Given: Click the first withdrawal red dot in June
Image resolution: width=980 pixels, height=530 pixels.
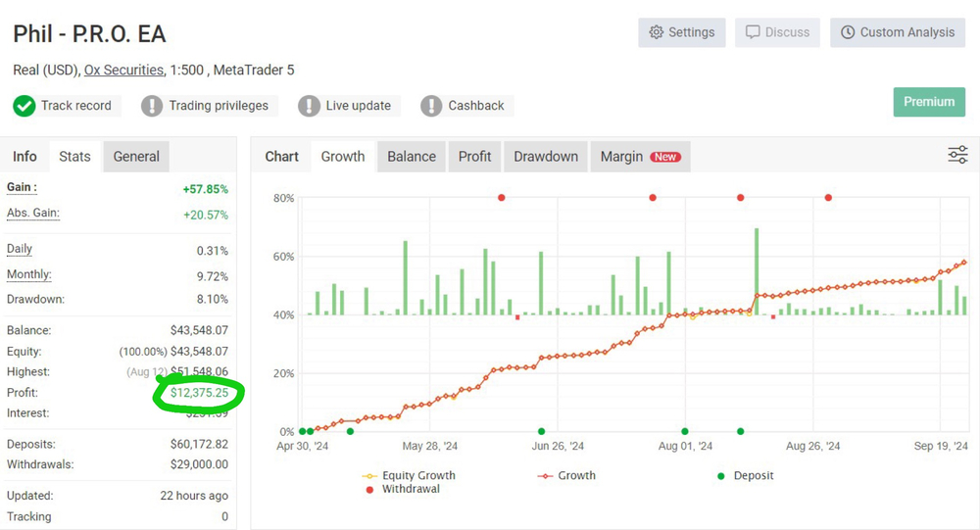Looking at the screenshot, I should [x=501, y=198].
